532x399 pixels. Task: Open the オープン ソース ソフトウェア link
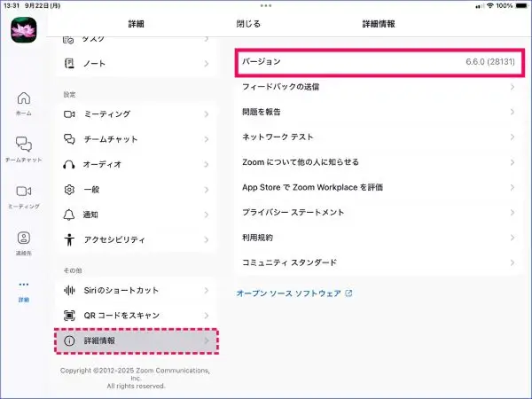click(x=293, y=293)
